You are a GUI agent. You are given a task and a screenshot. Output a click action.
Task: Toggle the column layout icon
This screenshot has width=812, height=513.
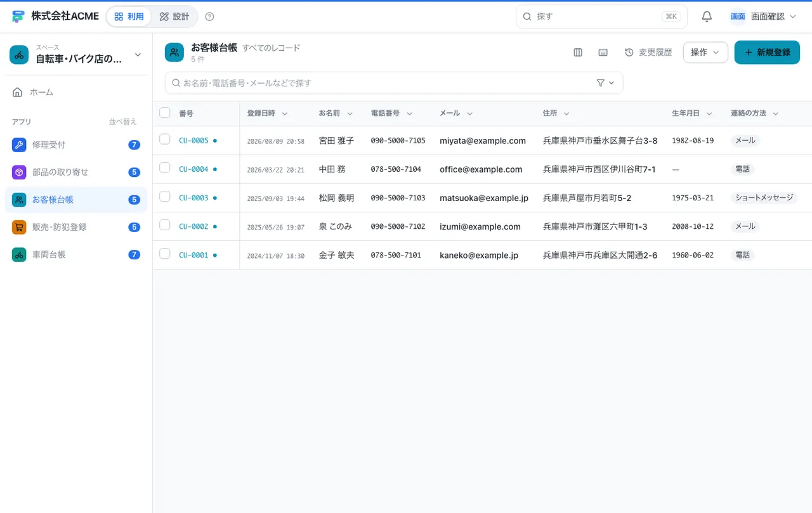click(578, 53)
